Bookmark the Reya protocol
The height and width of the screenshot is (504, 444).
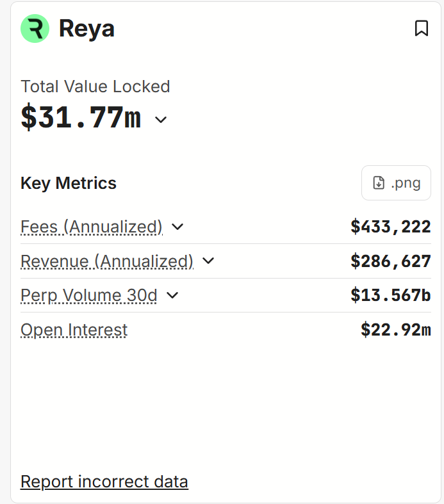coord(421,28)
